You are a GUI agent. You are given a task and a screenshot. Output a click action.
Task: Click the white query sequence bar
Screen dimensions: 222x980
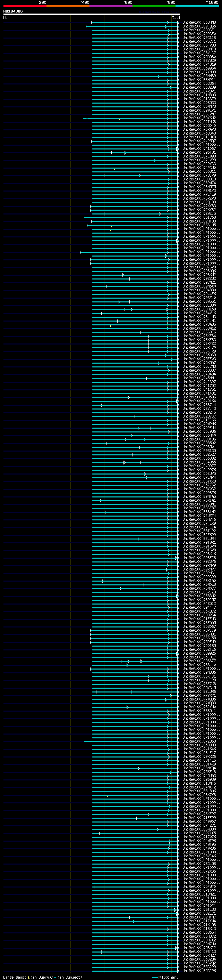click(x=92, y=14)
